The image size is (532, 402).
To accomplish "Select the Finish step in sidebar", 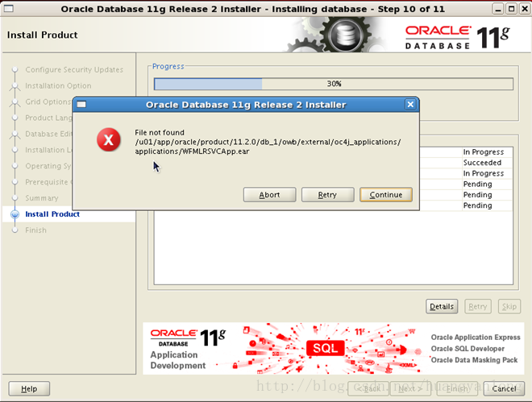I will [x=35, y=230].
